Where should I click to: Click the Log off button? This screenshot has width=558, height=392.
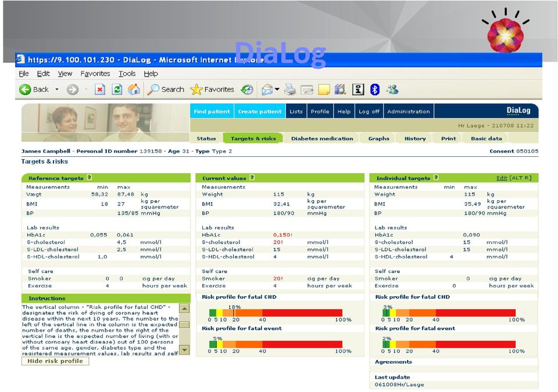coord(369,112)
